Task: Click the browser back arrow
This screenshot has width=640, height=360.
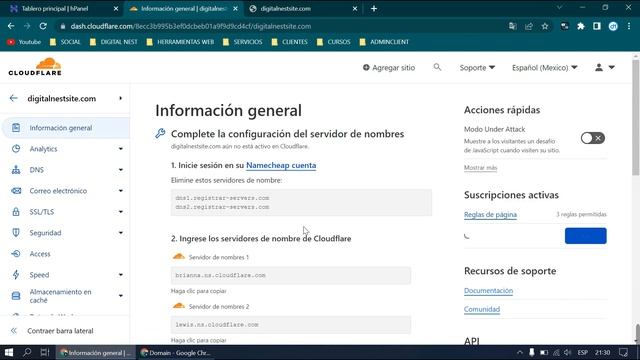Action: [11, 26]
